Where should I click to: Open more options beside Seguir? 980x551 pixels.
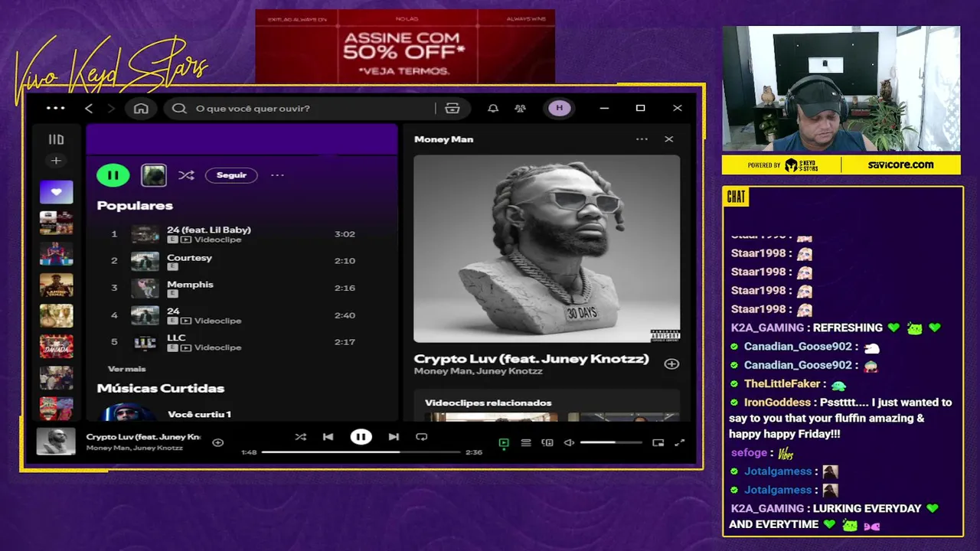[277, 175]
